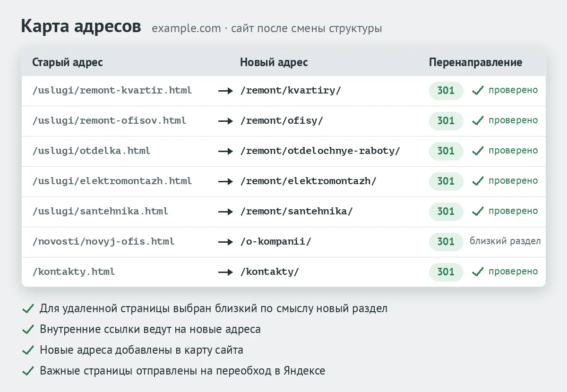Click the arrow icon after /uslugi/remont-ofisov.html
Image resolution: width=567 pixels, height=392 pixels.
[x=225, y=121]
